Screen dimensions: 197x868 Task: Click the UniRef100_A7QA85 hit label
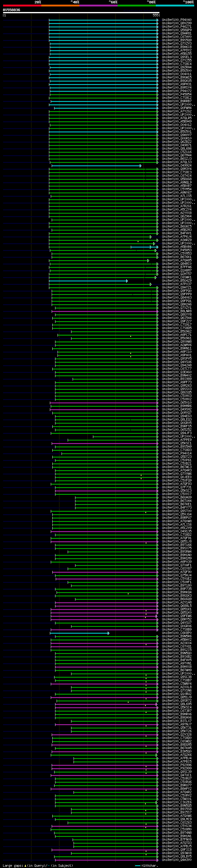click(177, 260)
